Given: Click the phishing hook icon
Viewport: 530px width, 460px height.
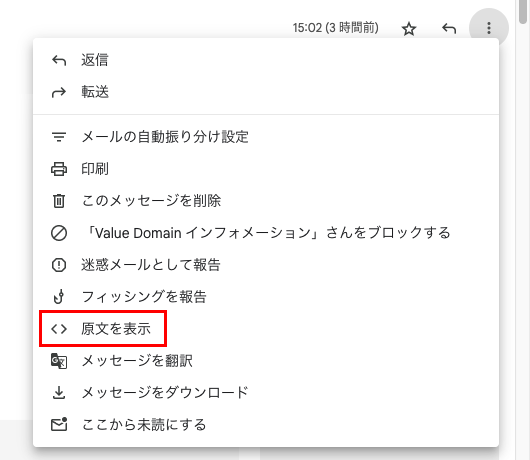Looking at the screenshot, I should (59, 297).
